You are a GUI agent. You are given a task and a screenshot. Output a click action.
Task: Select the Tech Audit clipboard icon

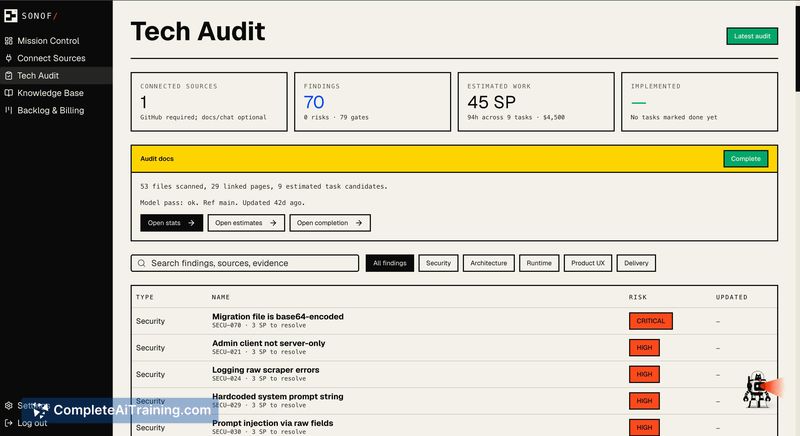pos(9,75)
